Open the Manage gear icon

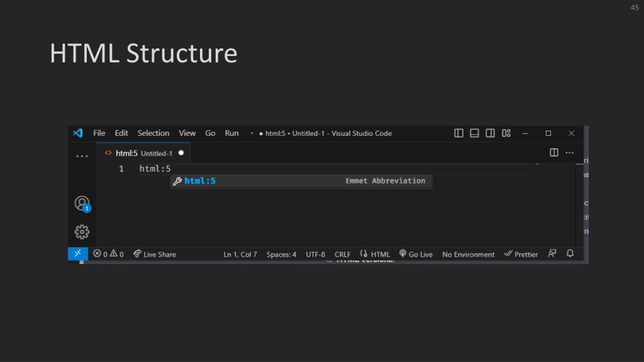pos(82,232)
